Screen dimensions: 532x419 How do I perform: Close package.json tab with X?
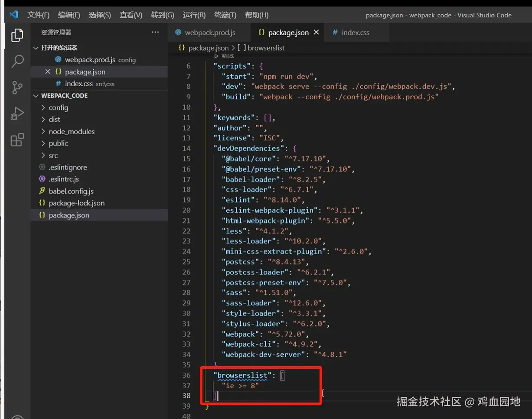317,32
